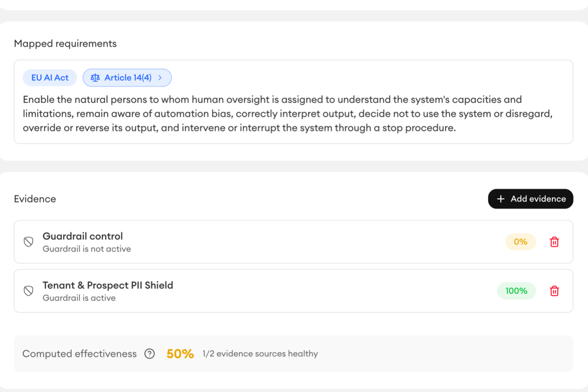Open the Guardrail control evidence row
The width and height of the screenshot is (588, 392).
point(294,242)
